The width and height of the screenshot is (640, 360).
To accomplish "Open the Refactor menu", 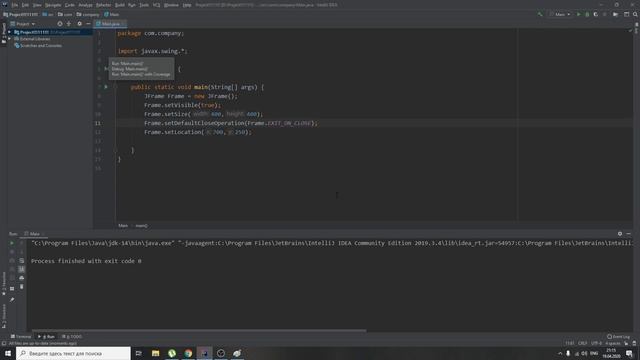I will click(104, 5).
